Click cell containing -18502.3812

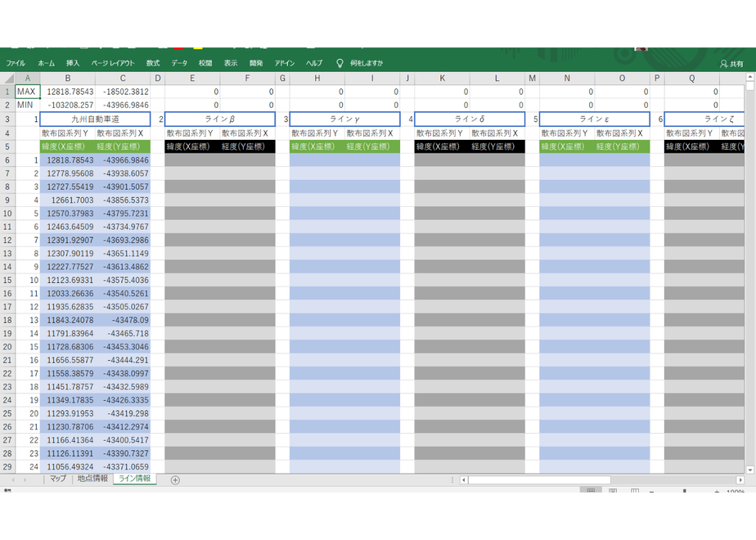click(123, 92)
